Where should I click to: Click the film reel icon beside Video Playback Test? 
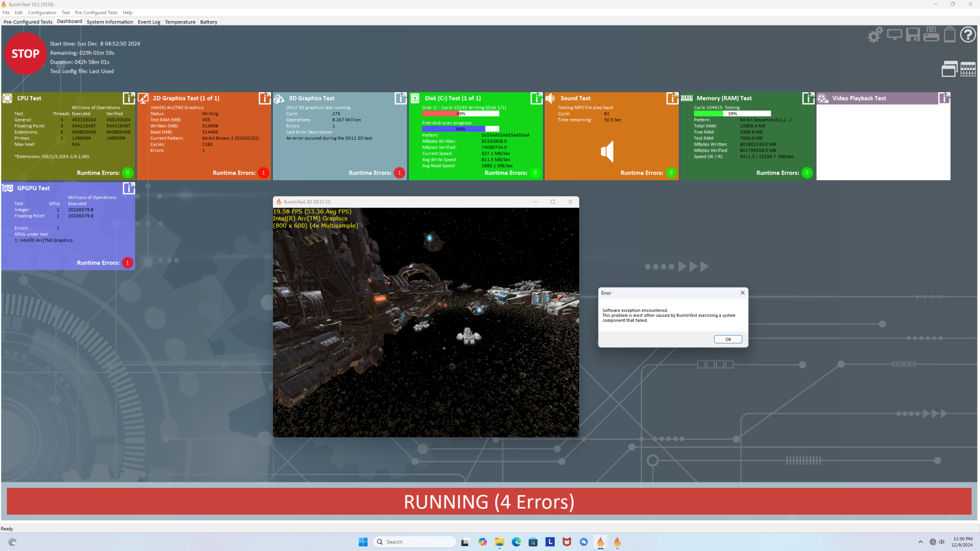click(x=822, y=98)
